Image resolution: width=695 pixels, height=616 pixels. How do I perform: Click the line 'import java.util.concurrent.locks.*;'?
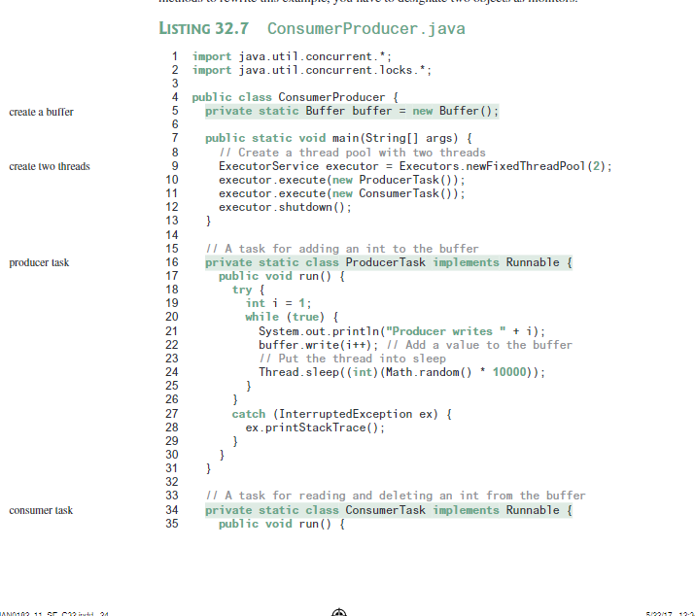tap(312, 70)
